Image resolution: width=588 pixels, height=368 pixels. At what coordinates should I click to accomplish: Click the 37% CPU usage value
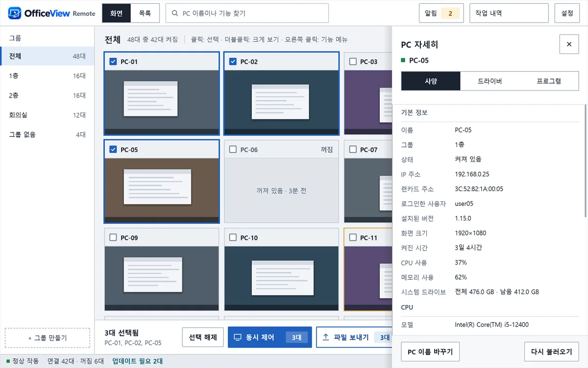pyautogui.click(x=461, y=263)
